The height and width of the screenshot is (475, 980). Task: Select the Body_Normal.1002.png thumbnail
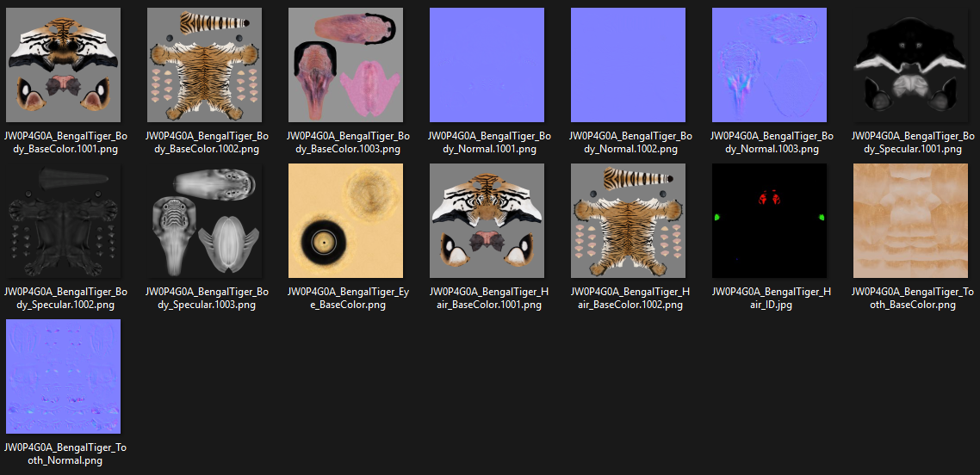point(628,65)
